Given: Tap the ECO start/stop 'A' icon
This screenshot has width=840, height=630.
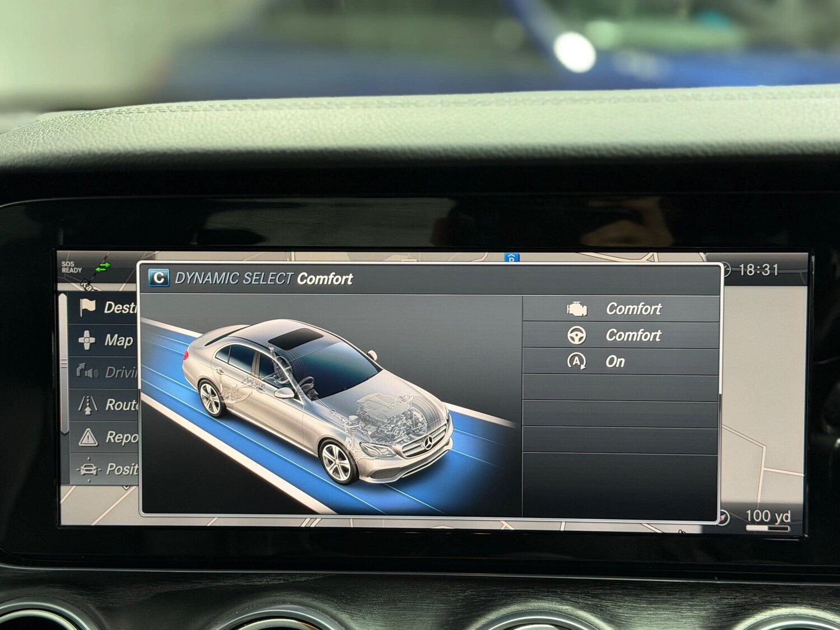Looking at the screenshot, I should (x=577, y=362).
